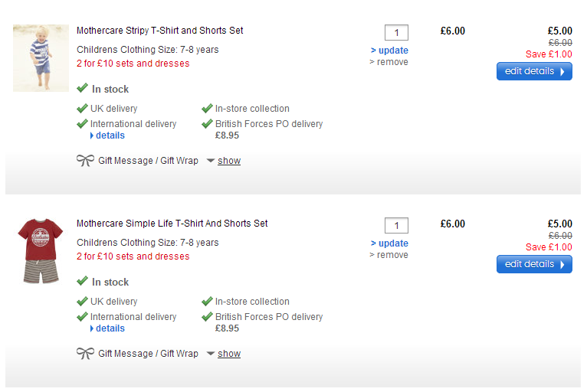The image size is (587, 392).
Task: Show gift wrap options for Simple Life set
Action: click(x=228, y=354)
